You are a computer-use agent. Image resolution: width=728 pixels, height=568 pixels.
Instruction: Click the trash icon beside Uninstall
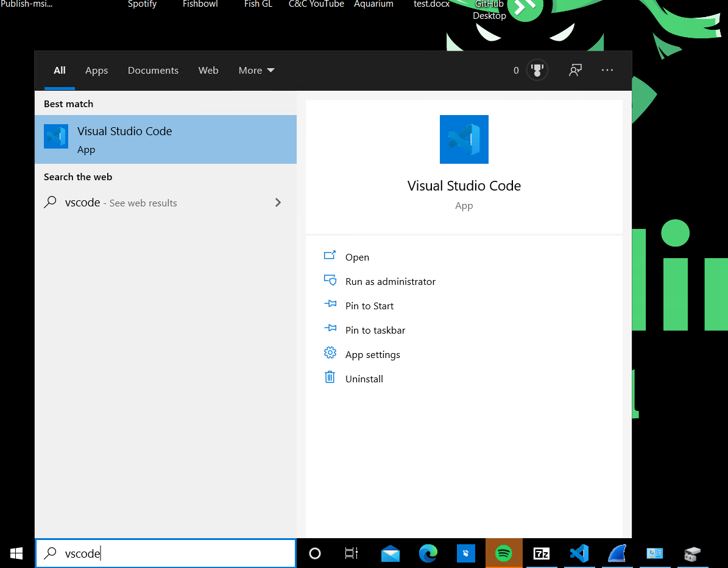(x=330, y=377)
